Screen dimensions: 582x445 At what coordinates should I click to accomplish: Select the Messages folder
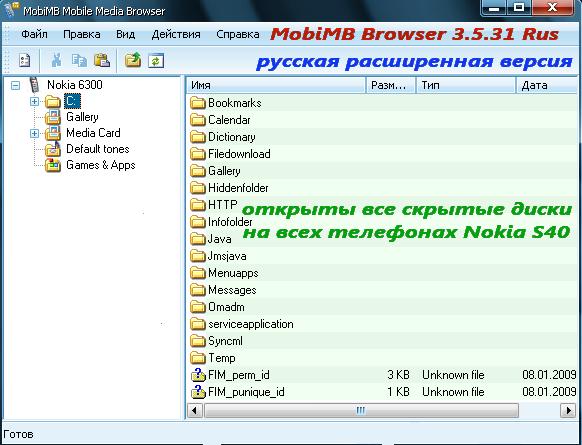click(232, 290)
